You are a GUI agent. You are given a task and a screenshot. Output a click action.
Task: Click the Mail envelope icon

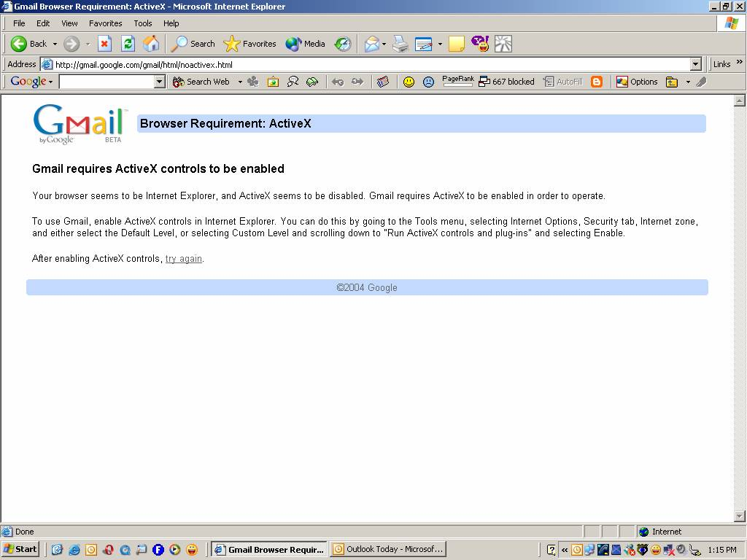(371, 44)
